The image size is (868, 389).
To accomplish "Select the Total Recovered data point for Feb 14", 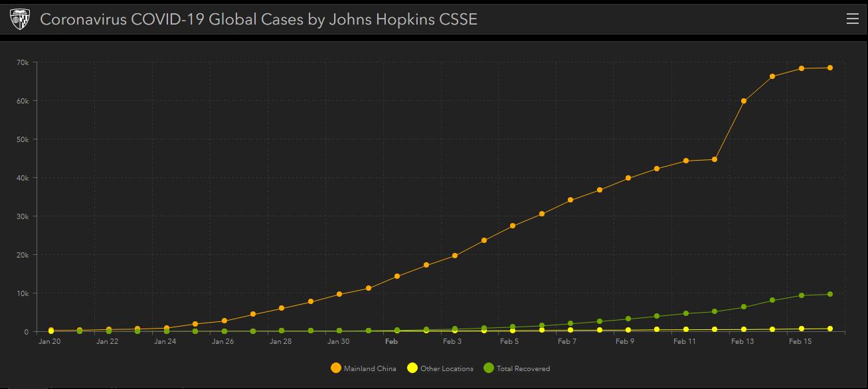I will point(772,300).
